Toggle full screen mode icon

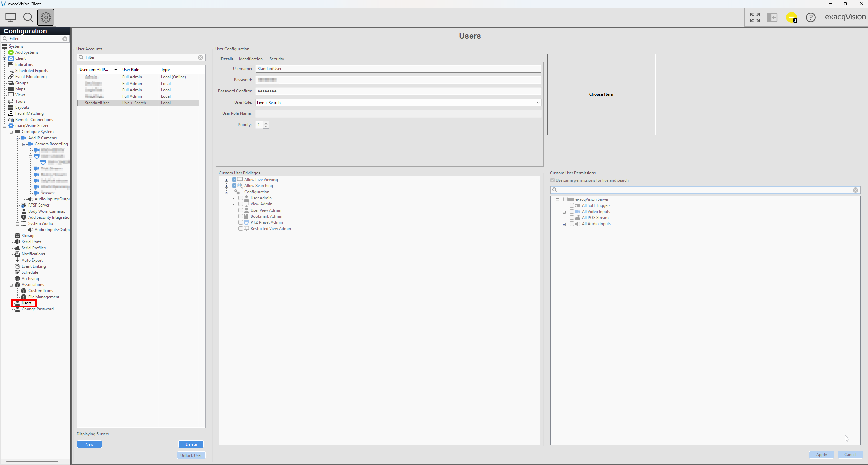point(755,17)
